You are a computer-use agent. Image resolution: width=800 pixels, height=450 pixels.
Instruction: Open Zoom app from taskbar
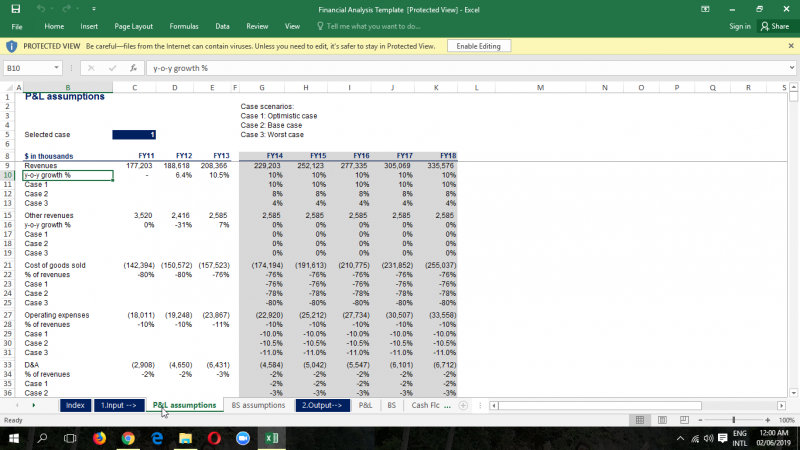click(x=242, y=438)
